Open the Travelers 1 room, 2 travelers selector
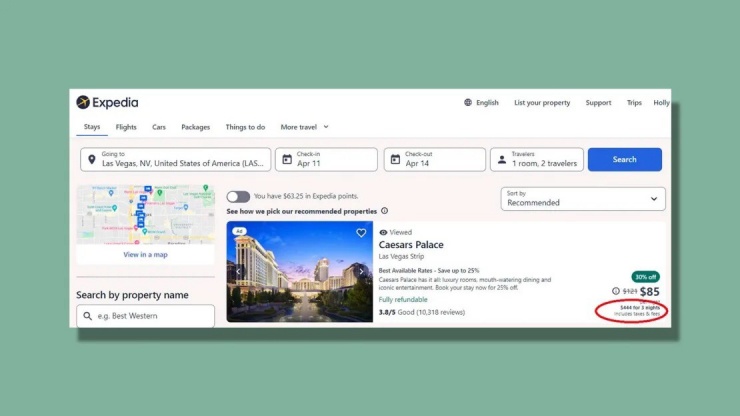Viewport: 740px width, 416px height. pos(537,160)
